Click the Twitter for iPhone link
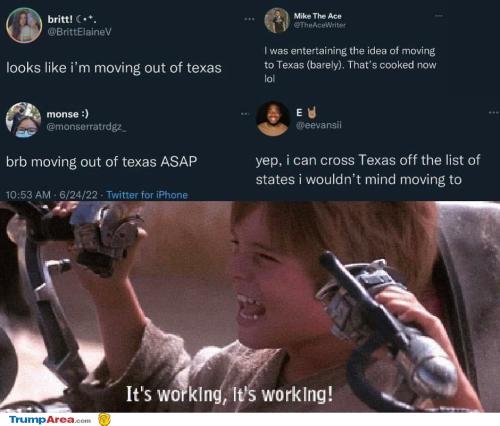Image resolution: width=500 pixels, height=426 pixels. (x=147, y=195)
